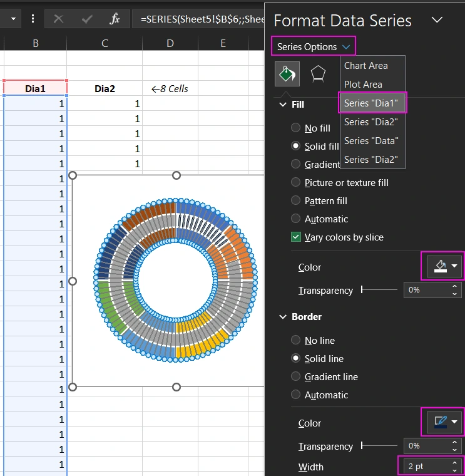The height and width of the screenshot is (476, 465).
Task: Select Pattern fill radio option
Action: pos(296,201)
